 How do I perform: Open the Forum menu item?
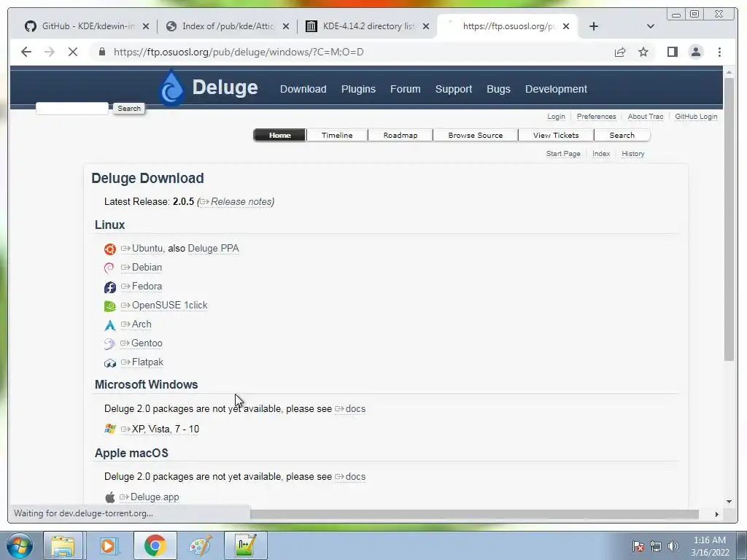pos(406,89)
